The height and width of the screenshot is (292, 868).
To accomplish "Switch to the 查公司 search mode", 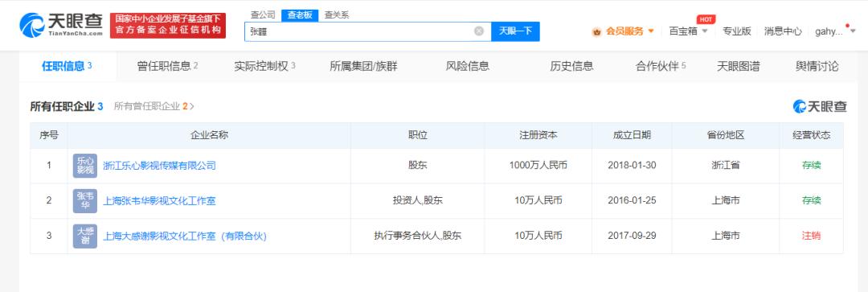I will pos(262,15).
